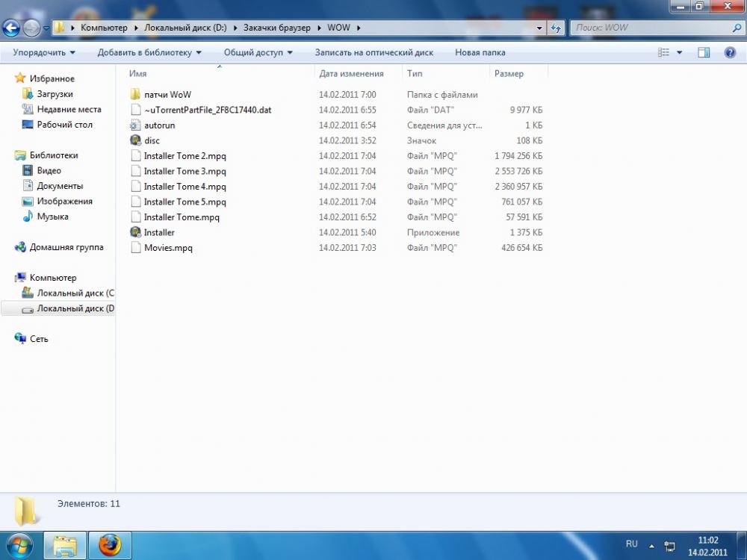The image size is (747, 560).
Task: Sort by the Тип column header
Action: point(415,73)
